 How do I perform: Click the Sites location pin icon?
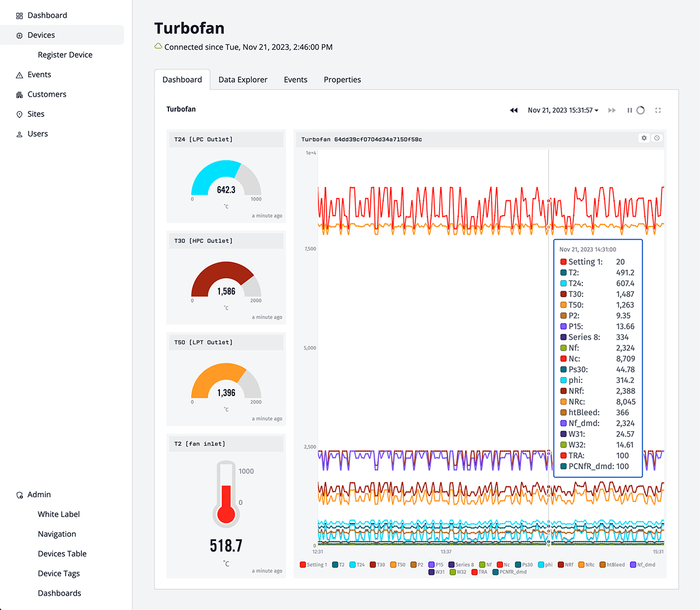point(20,114)
